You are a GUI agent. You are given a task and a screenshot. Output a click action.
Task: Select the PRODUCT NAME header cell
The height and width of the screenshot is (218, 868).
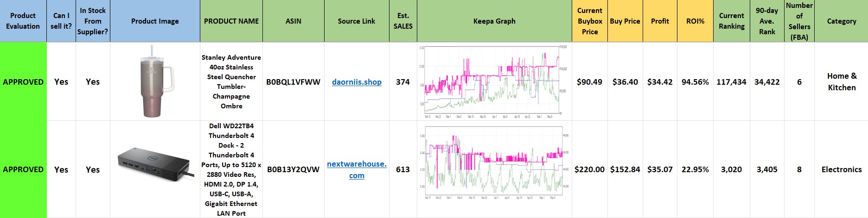coord(231,21)
